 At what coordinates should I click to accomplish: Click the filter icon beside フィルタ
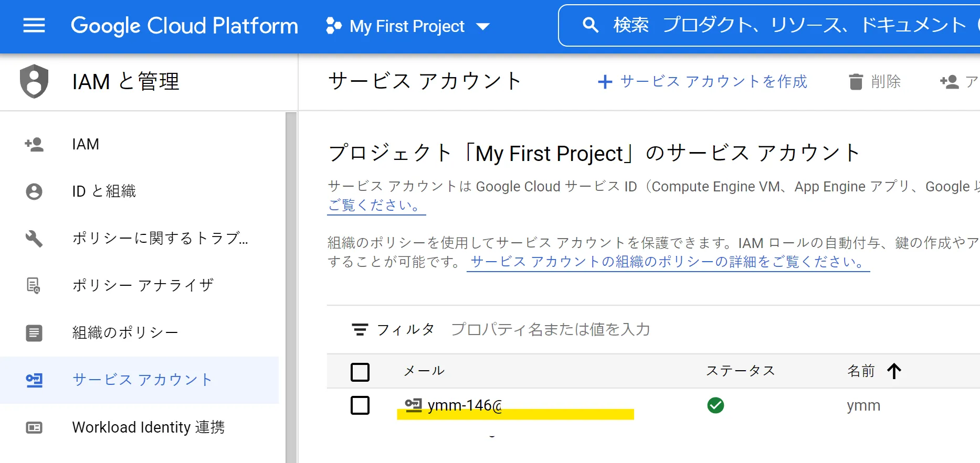[360, 329]
